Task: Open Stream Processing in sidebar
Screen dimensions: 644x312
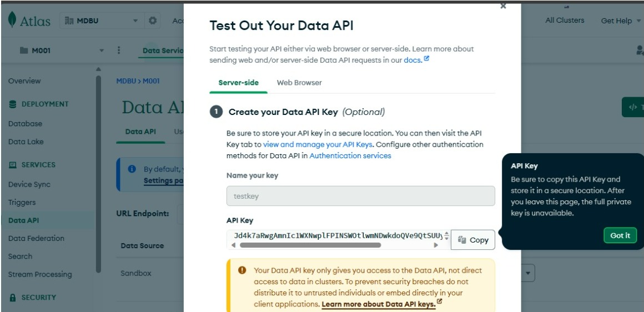Action: coord(40,274)
